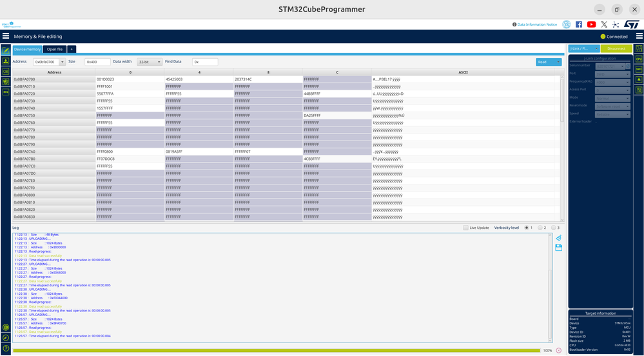Click the ASCII column header
The height and width of the screenshot is (356, 644).
(463, 72)
